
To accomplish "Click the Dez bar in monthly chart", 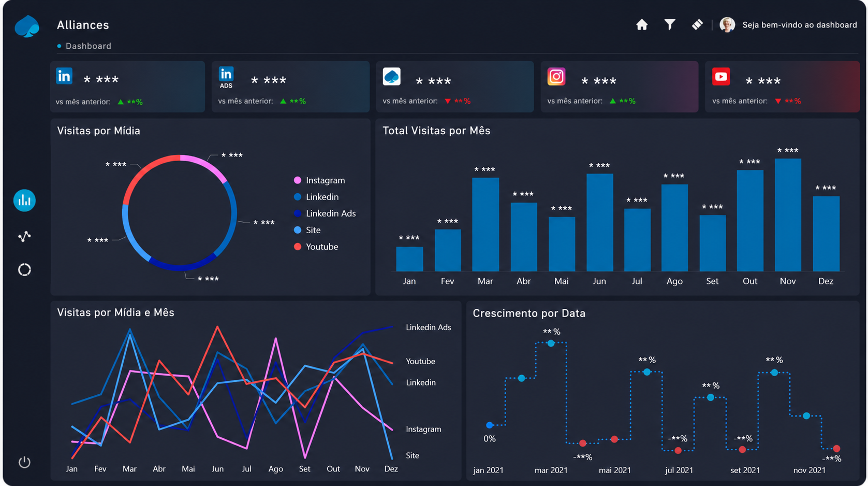I will click(x=826, y=234).
